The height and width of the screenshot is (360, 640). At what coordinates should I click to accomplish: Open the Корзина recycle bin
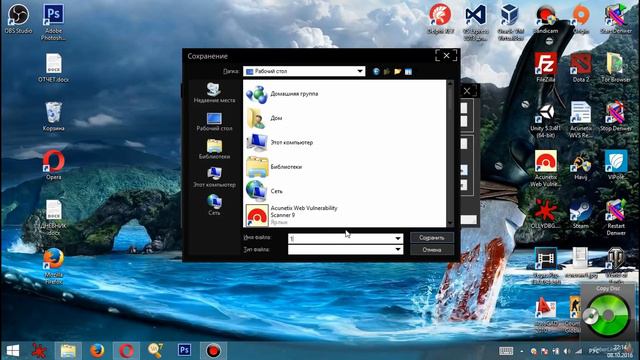click(x=53, y=116)
